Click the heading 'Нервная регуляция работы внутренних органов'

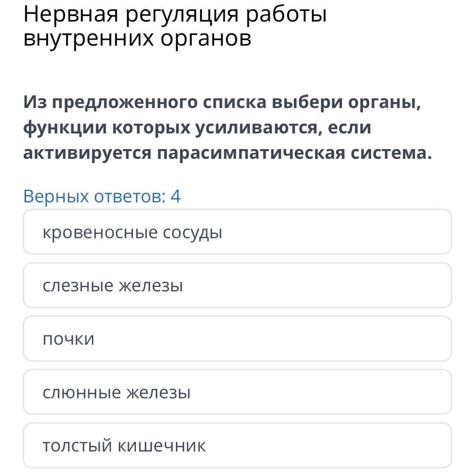click(175, 26)
